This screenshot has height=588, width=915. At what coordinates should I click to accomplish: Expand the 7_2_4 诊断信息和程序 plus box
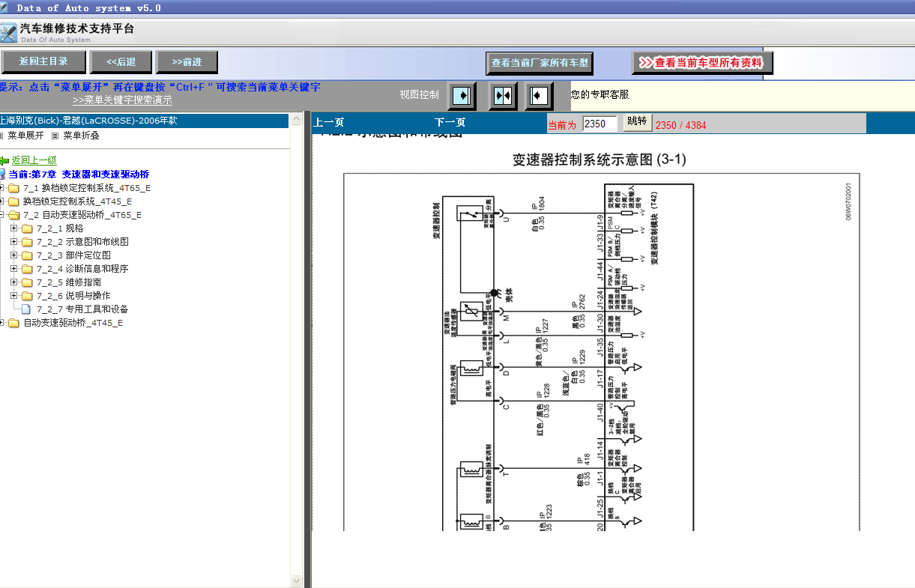click(14, 269)
